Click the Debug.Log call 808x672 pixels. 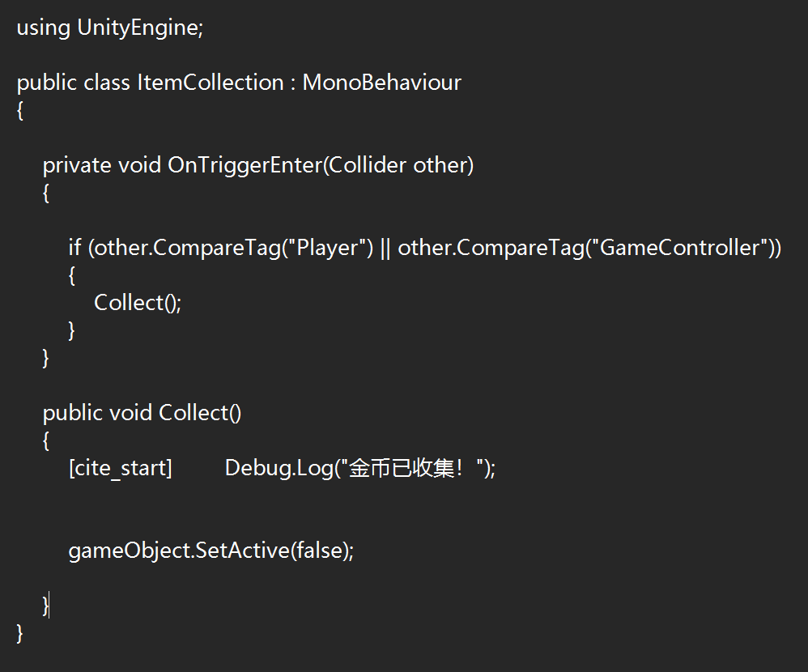pos(279,468)
